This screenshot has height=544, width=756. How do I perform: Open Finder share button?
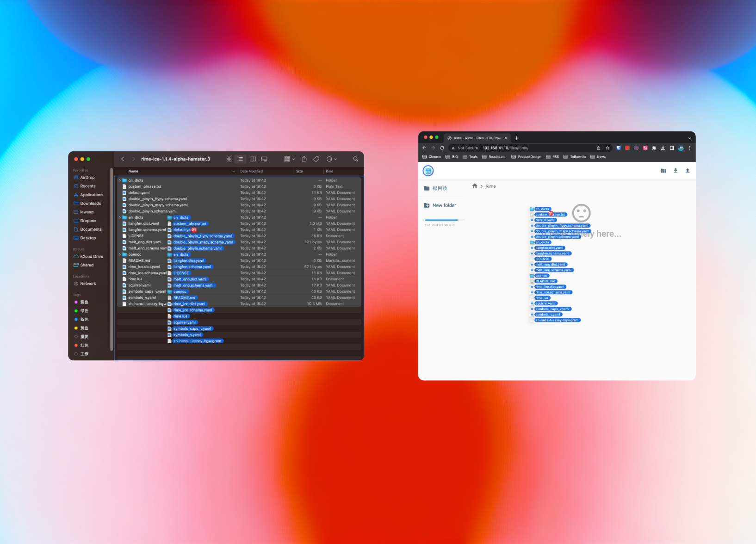[304, 159]
